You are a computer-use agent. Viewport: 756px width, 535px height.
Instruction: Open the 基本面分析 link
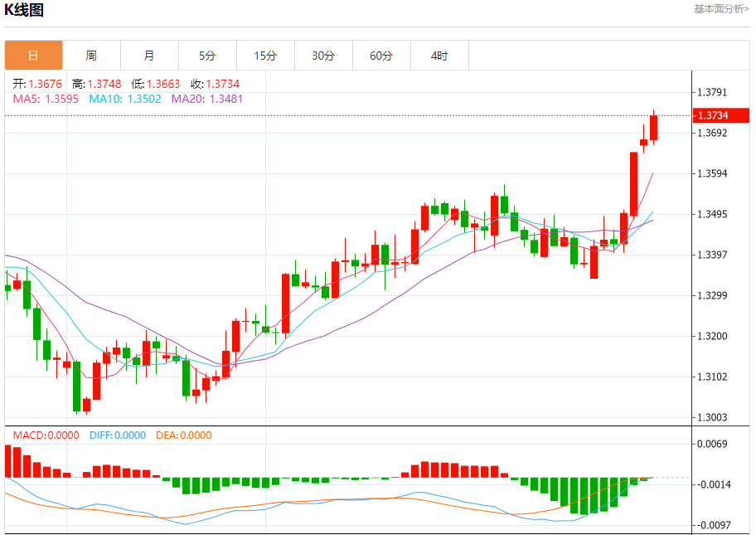(720, 9)
